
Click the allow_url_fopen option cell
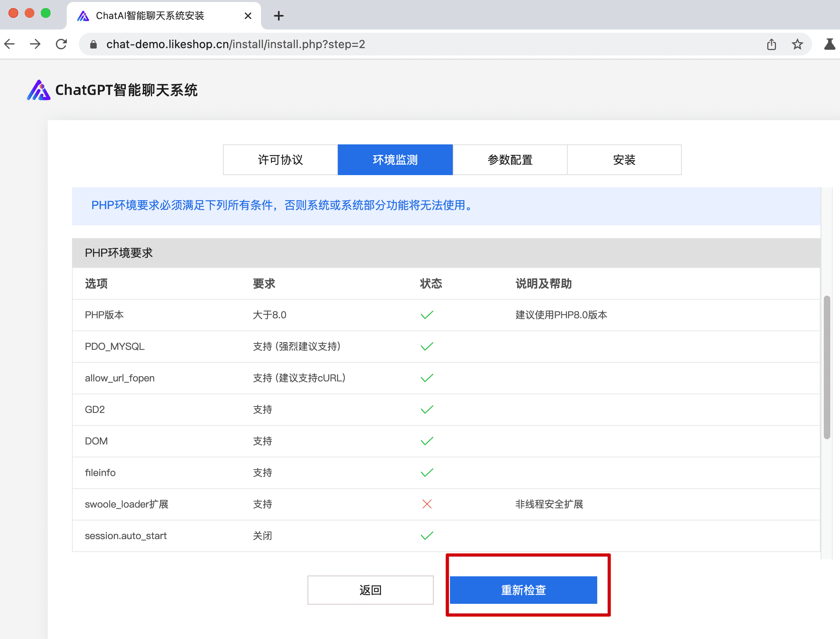point(120,378)
